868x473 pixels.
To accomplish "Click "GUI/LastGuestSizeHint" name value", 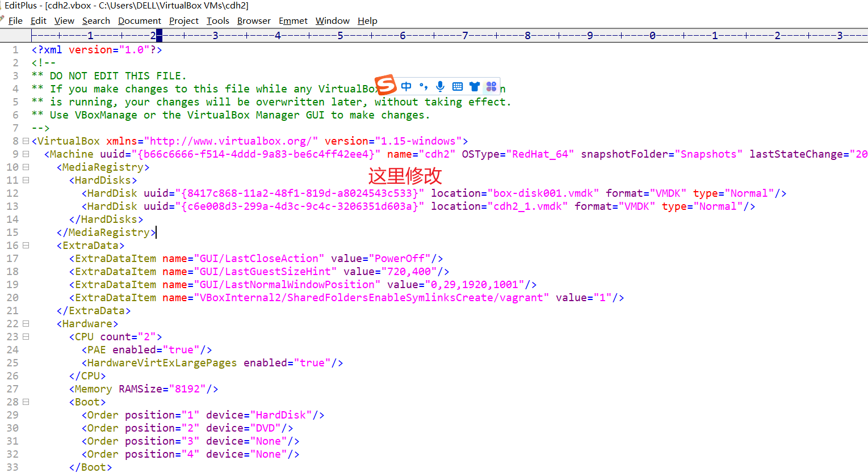I will (266, 272).
